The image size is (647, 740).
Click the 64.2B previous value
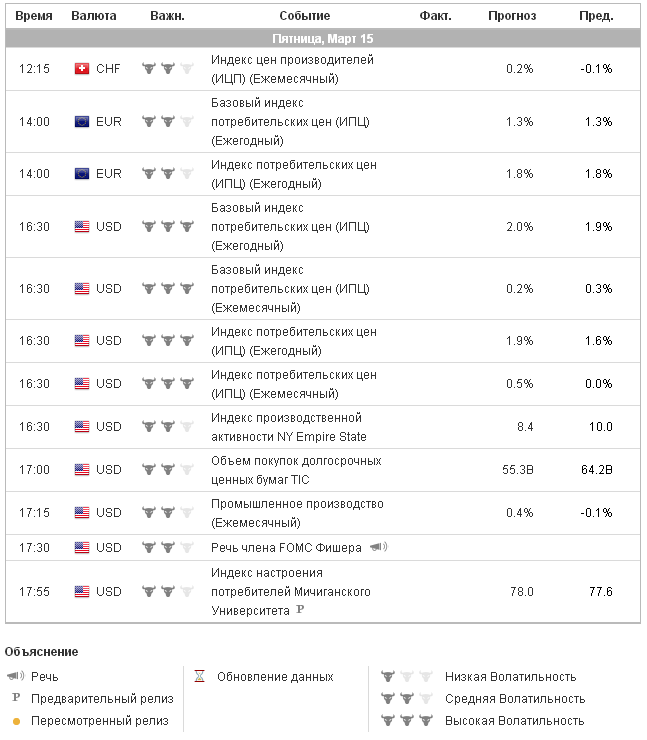click(600, 470)
